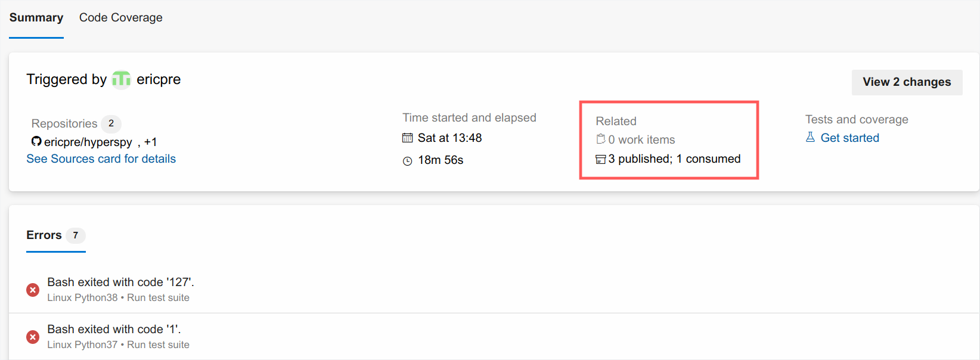Click the calendar icon by start time
Screen dimensions: 980x360
(x=408, y=138)
